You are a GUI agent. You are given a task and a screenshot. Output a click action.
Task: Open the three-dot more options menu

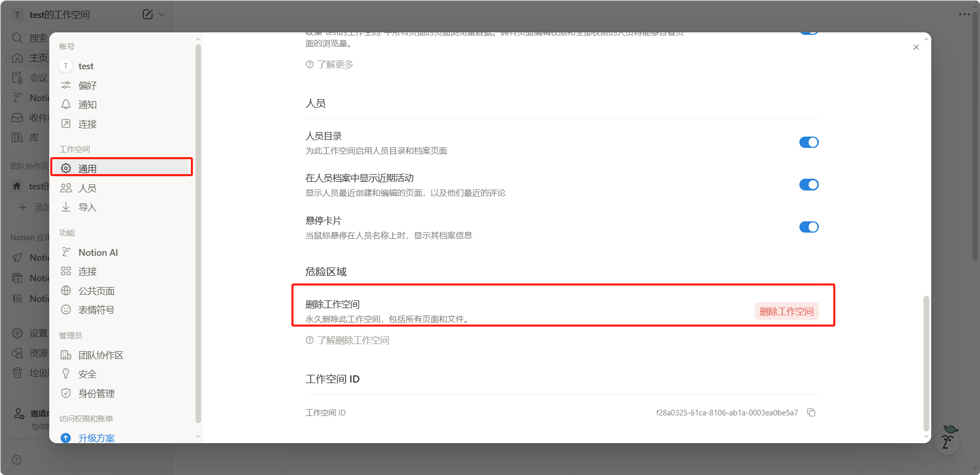click(x=964, y=14)
